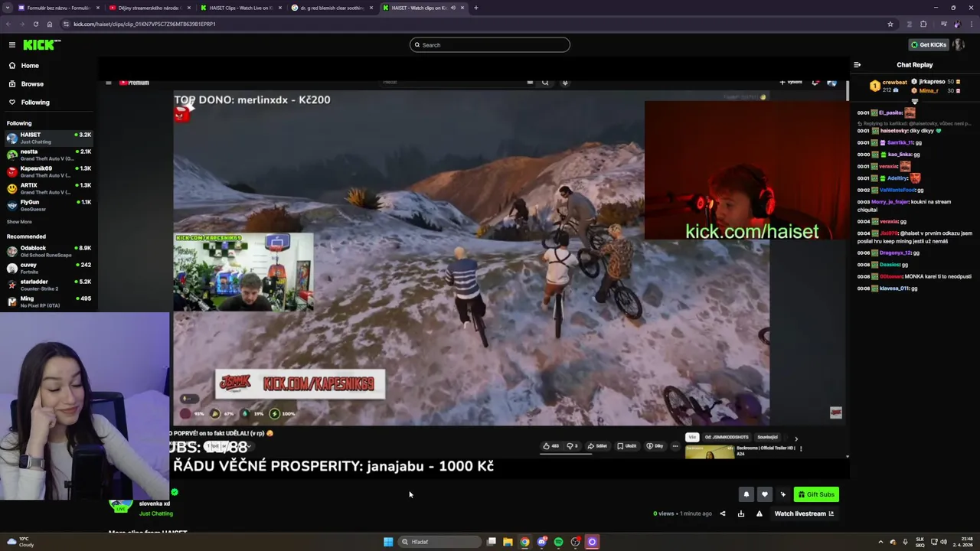980x551 pixels.
Task: Click the Get KICKs button
Action: coord(928,44)
